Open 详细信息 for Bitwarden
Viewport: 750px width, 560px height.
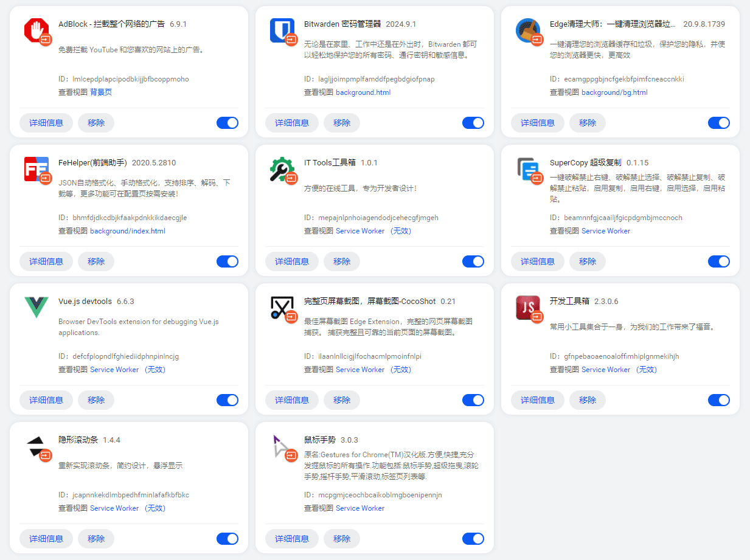coord(292,123)
